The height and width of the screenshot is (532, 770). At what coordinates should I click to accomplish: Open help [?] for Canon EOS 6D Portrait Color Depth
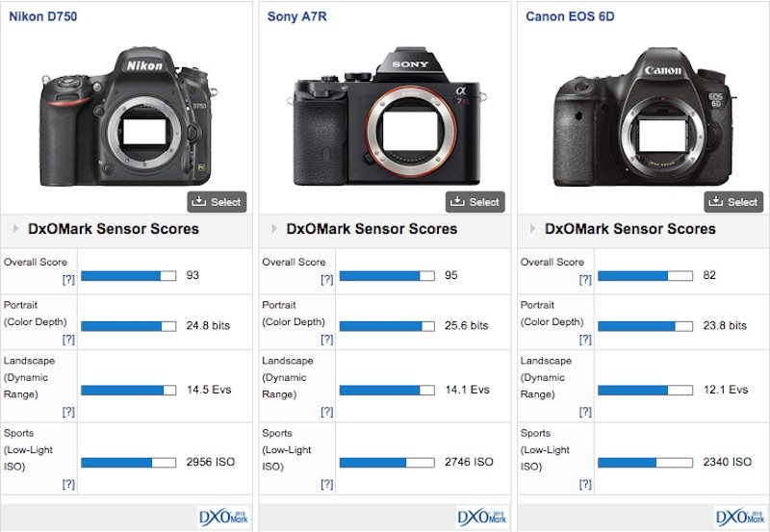pyautogui.click(x=585, y=340)
